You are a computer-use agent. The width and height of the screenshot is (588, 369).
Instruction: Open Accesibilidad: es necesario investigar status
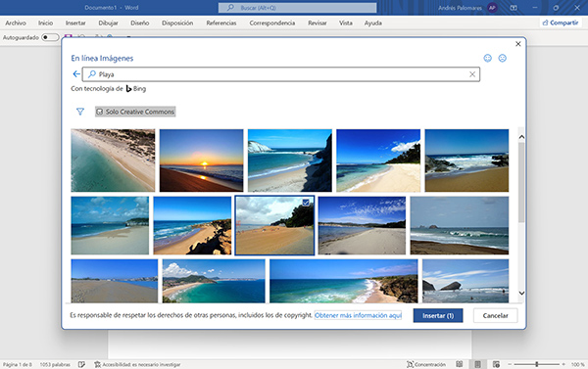(137, 364)
